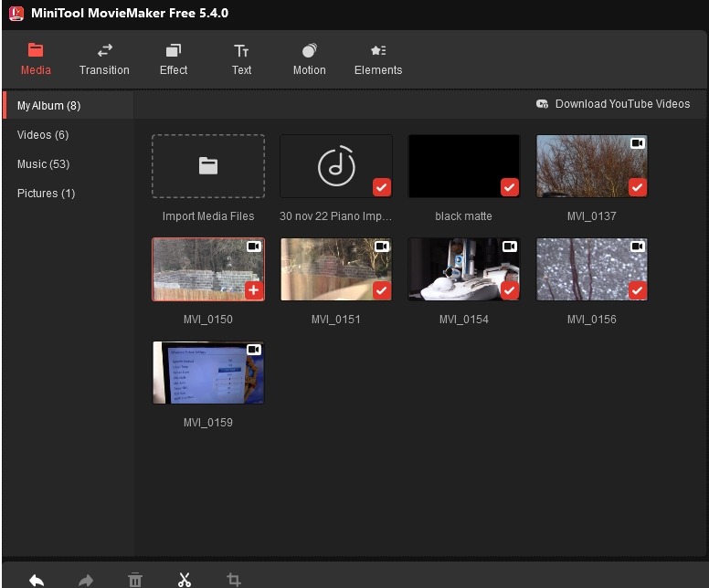Viewport: 709px width, 588px height.
Task: Click the black matte label
Action: pyautogui.click(x=463, y=216)
